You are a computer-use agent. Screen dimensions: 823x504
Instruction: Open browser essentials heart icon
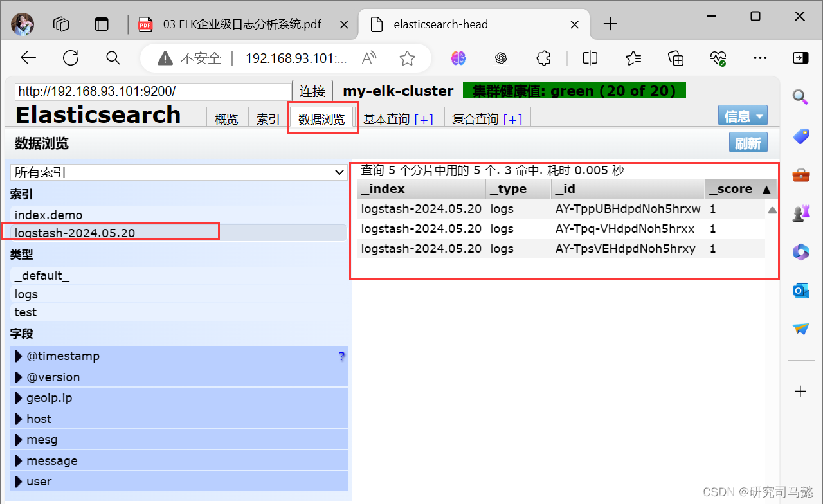tap(718, 59)
